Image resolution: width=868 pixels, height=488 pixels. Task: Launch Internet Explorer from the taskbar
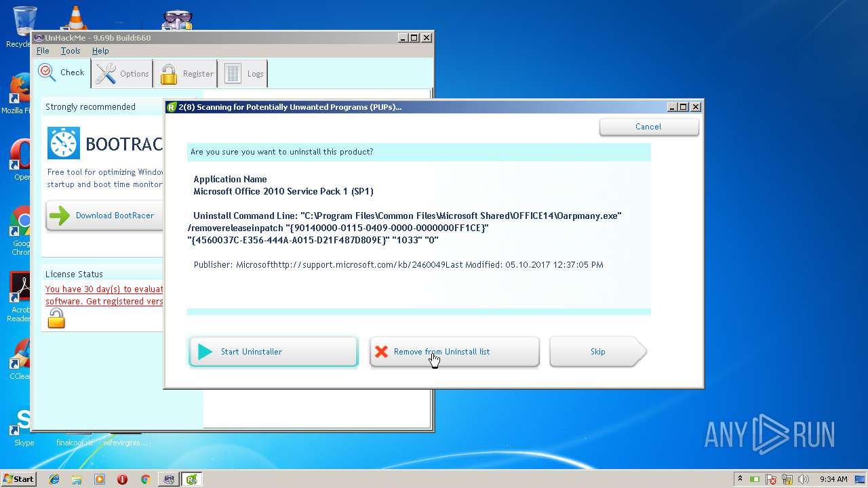pyautogui.click(x=54, y=479)
